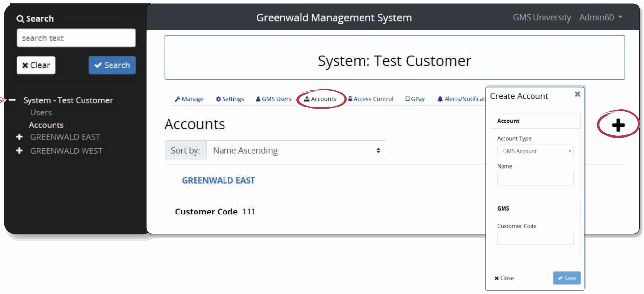Click the Greenwald Management System title
This screenshot has width=644, height=294.
334,18
